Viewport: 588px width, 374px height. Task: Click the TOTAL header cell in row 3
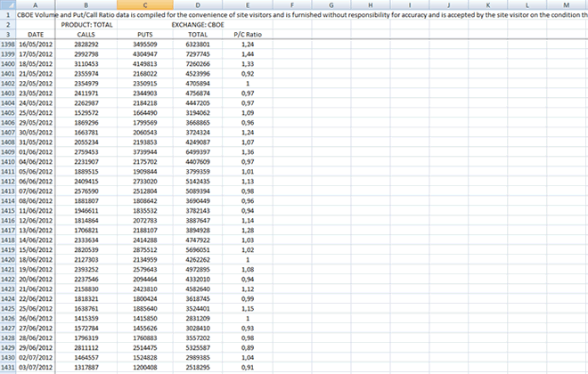pos(198,35)
